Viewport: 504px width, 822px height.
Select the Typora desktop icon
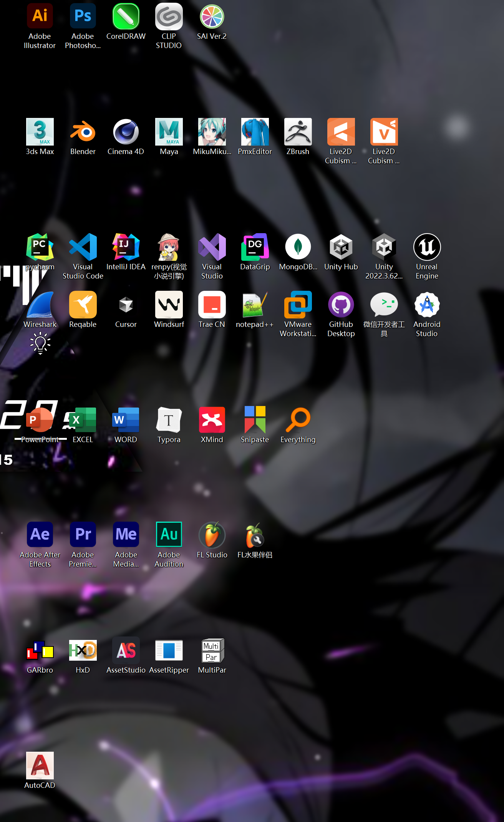point(169,420)
